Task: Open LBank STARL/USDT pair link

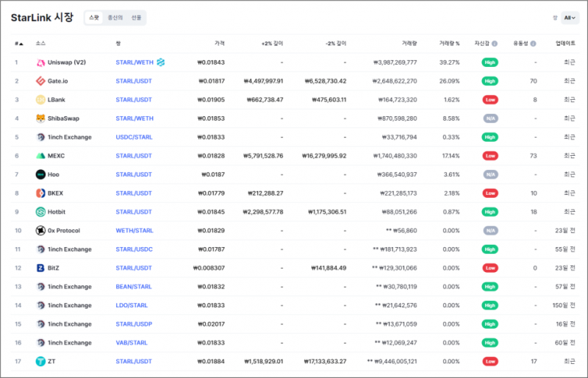Action: [x=134, y=100]
